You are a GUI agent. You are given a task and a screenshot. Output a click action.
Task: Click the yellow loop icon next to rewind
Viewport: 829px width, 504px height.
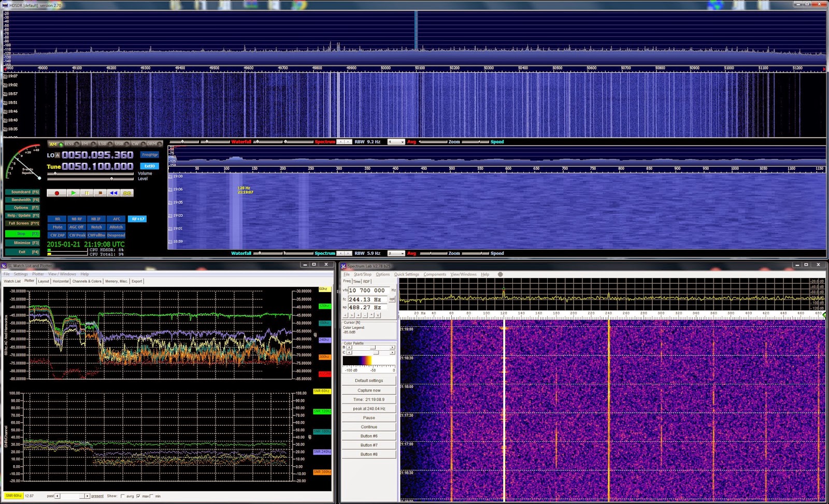[127, 193]
